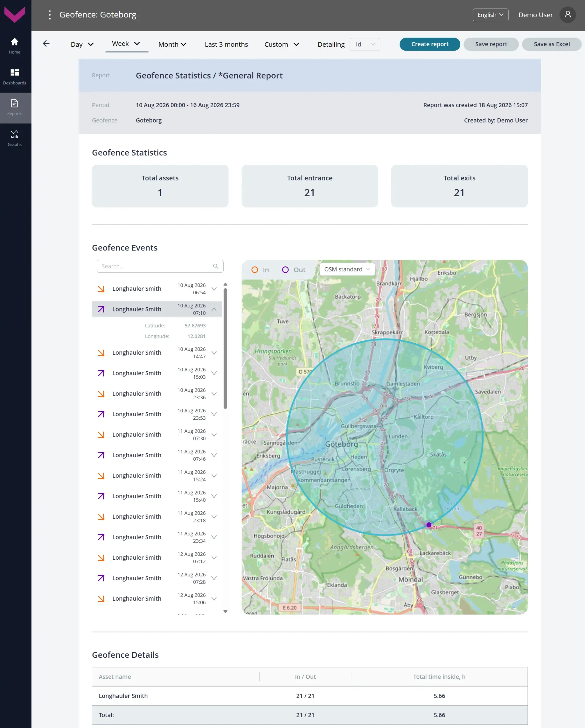Expand the 10 Aug 2026 14:47 event
This screenshot has height=728, width=585.
[x=214, y=353]
